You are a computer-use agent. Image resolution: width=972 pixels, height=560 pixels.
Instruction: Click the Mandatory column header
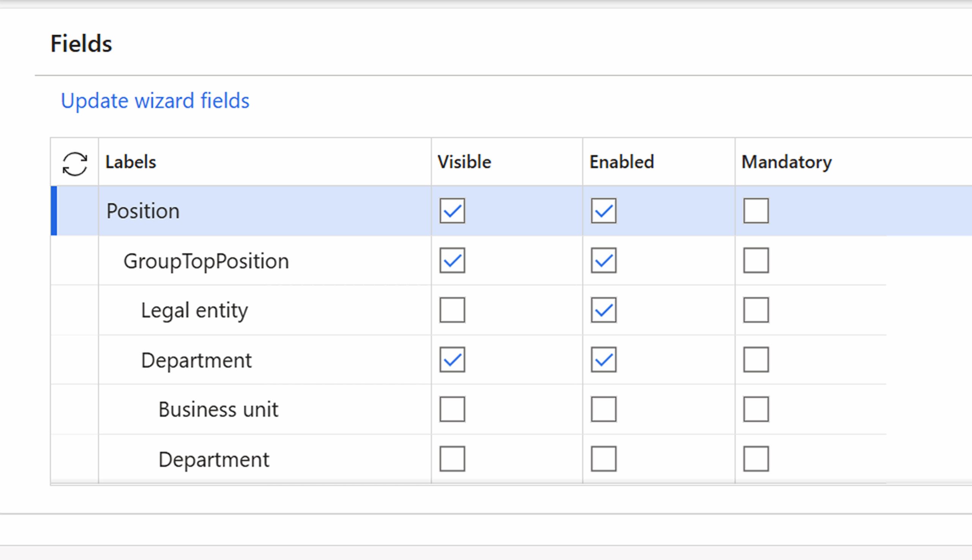(x=786, y=162)
